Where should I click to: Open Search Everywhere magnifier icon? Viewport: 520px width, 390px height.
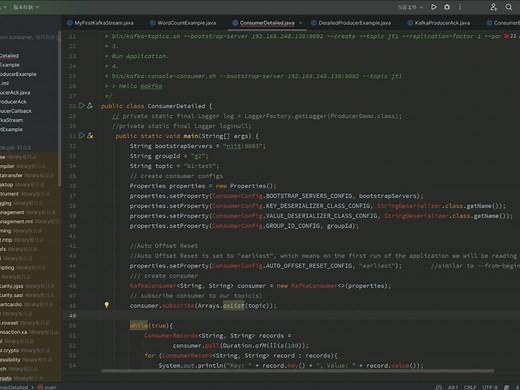pyautogui.click(x=509, y=7)
